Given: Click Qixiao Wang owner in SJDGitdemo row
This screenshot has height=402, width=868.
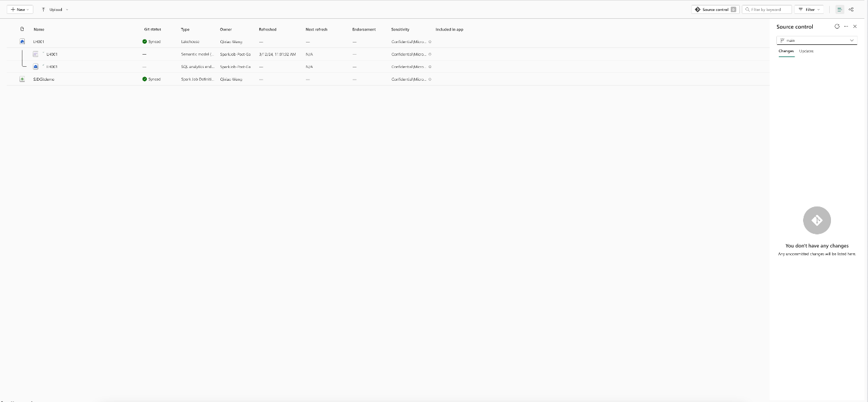Looking at the screenshot, I should (x=231, y=79).
